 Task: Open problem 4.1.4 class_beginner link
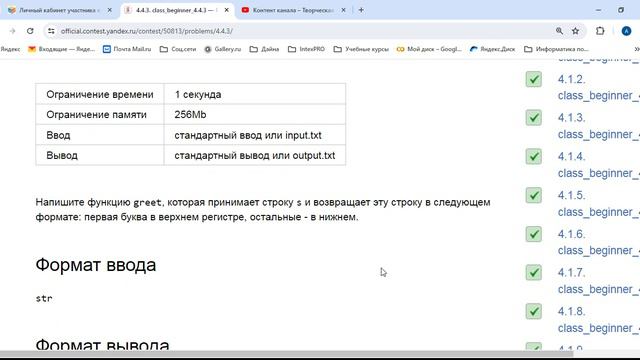tap(598, 165)
